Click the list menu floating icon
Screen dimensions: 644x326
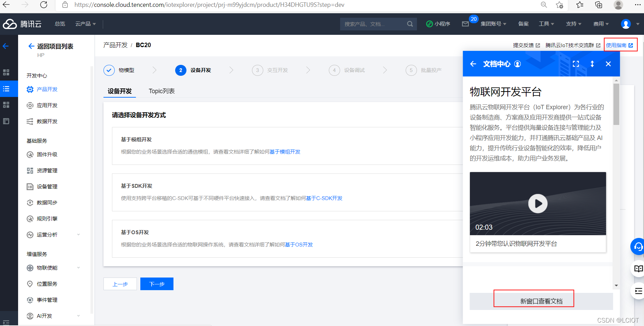click(638, 291)
